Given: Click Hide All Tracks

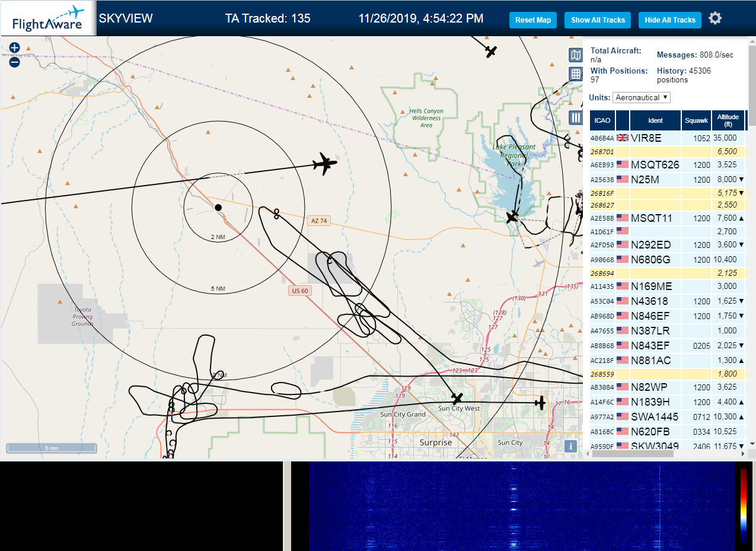Looking at the screenshot, I should pyautogui.click(x=670, y=20).
